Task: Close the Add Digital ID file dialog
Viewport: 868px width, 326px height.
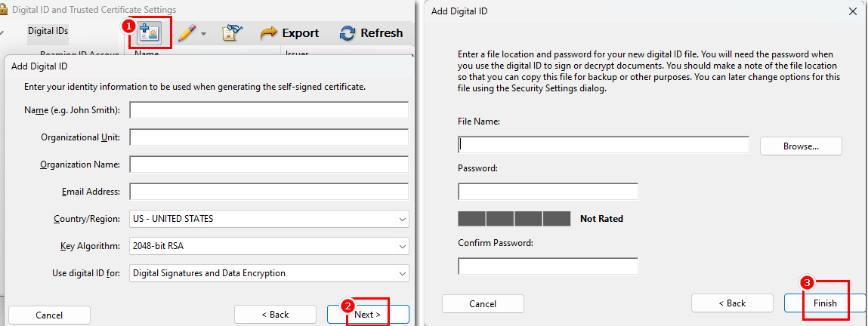Action: click(x=852, y=11)
